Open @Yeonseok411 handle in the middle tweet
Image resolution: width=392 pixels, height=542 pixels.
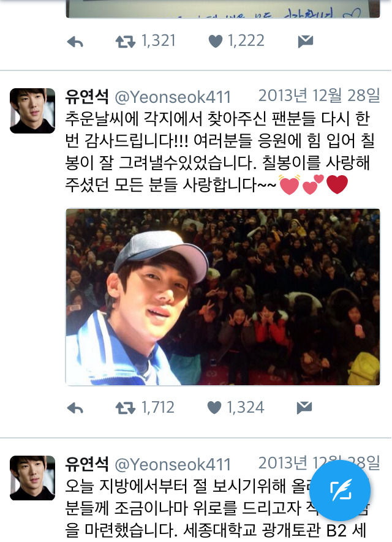point(173,97)
